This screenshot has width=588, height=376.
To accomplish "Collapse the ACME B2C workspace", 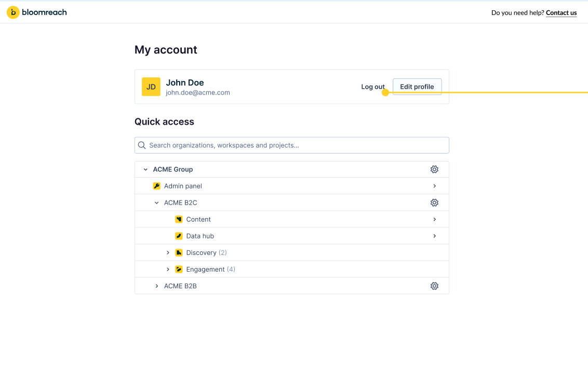I will (156, 203).
